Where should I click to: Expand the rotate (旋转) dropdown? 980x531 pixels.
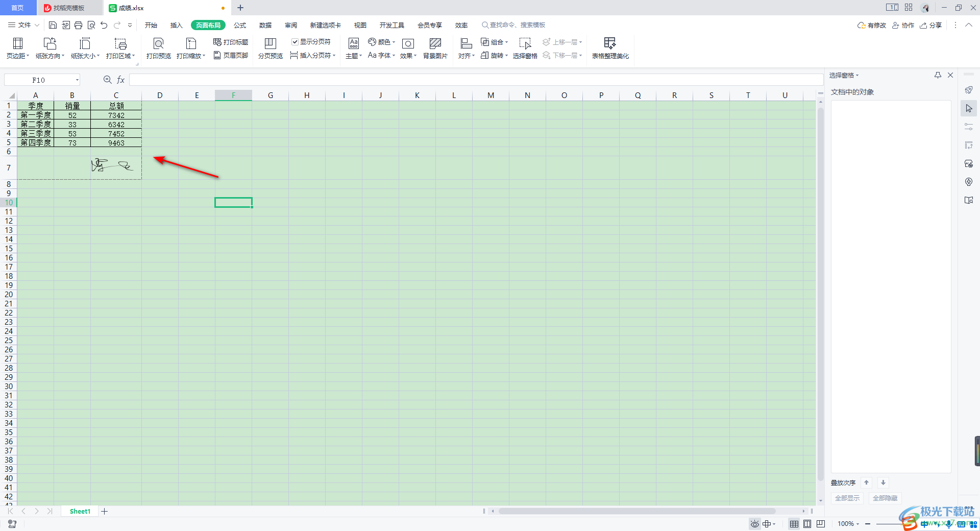pos(507,55)
